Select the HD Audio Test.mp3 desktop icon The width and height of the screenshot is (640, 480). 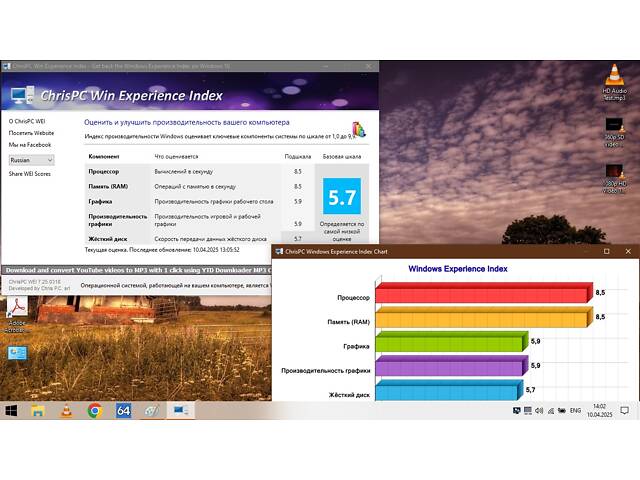coord(614,82)
